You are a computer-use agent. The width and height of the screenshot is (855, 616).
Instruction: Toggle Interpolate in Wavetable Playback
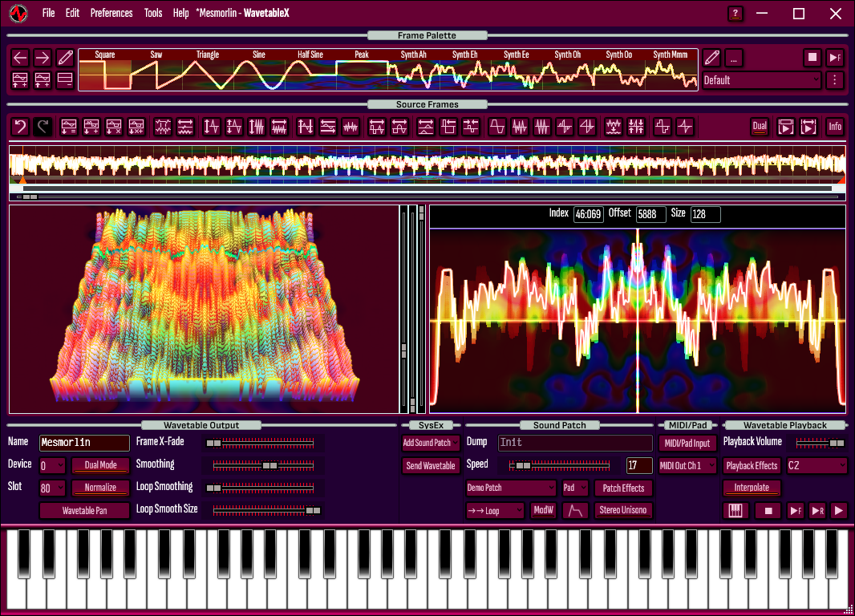(752, 488)
